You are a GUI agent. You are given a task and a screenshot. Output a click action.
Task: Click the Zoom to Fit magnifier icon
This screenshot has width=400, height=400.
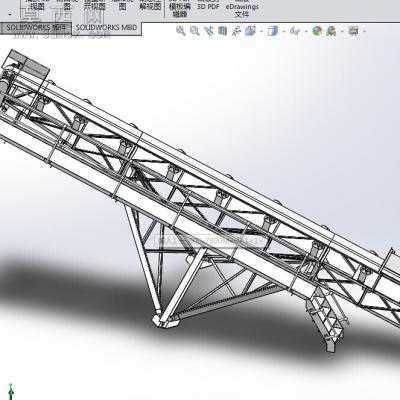click(181, 31)
